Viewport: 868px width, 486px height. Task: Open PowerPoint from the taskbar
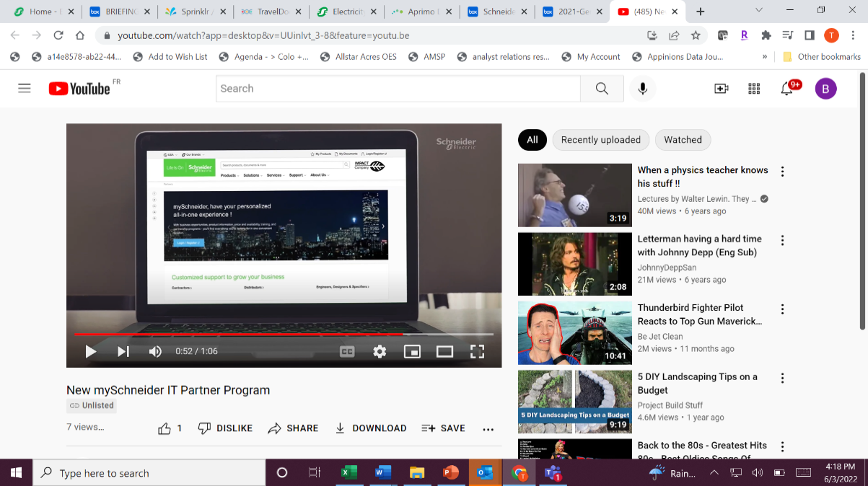(451, 473)
